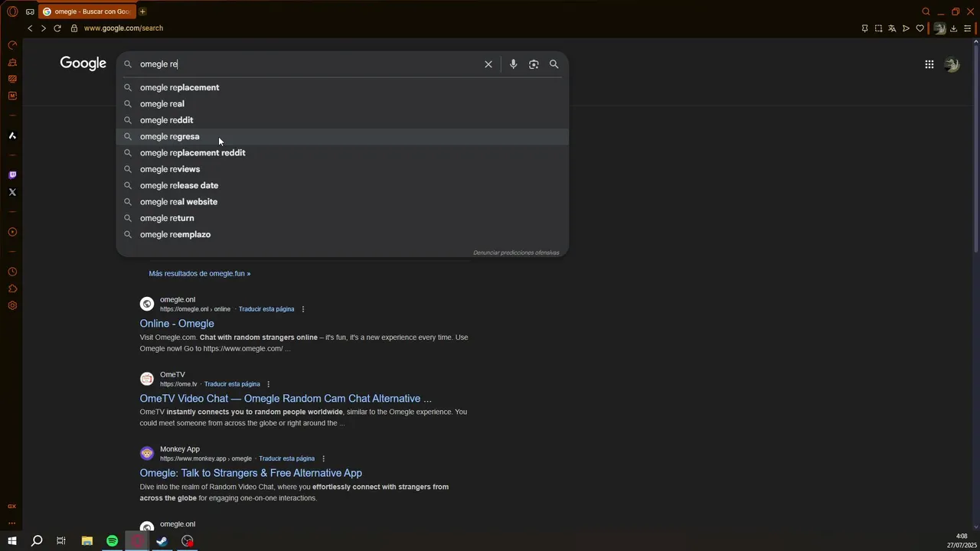The width and height of the screenshot is (980, 551).
Task: Select suggestion omegle replacement
Action: (341, 87)
